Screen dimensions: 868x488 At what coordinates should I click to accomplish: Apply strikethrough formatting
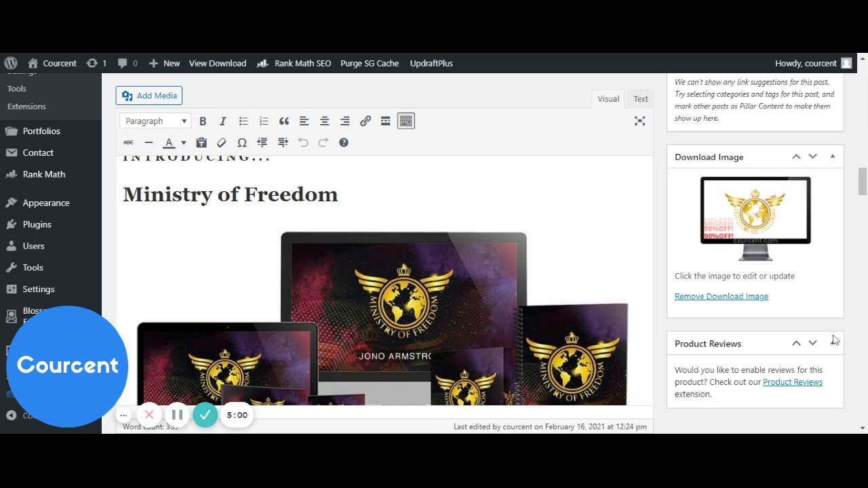click(128, 142)
